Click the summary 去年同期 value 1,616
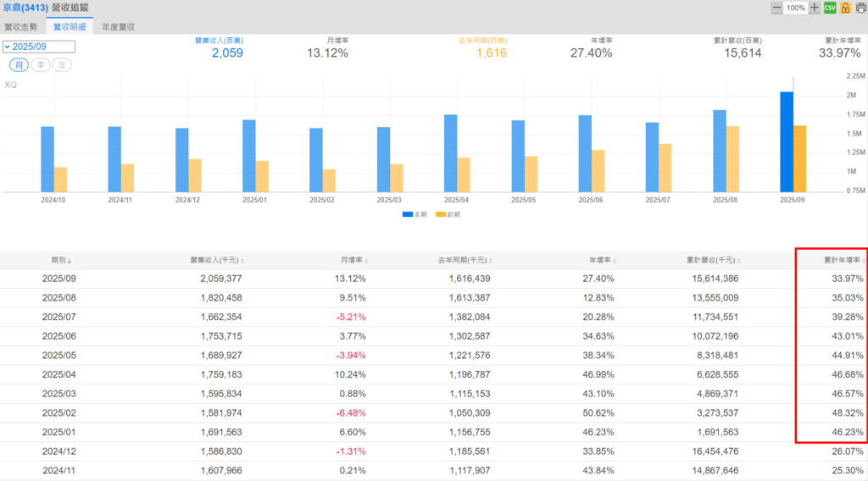868x481 pixels. [492, 53]
